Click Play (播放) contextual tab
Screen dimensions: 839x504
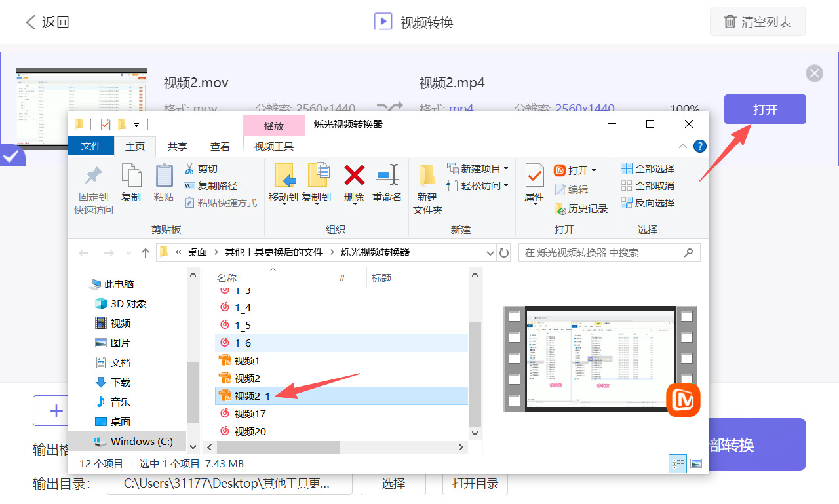(274, 125)
